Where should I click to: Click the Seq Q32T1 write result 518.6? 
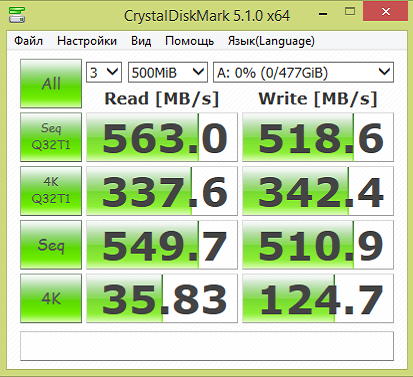coord(318,137)
